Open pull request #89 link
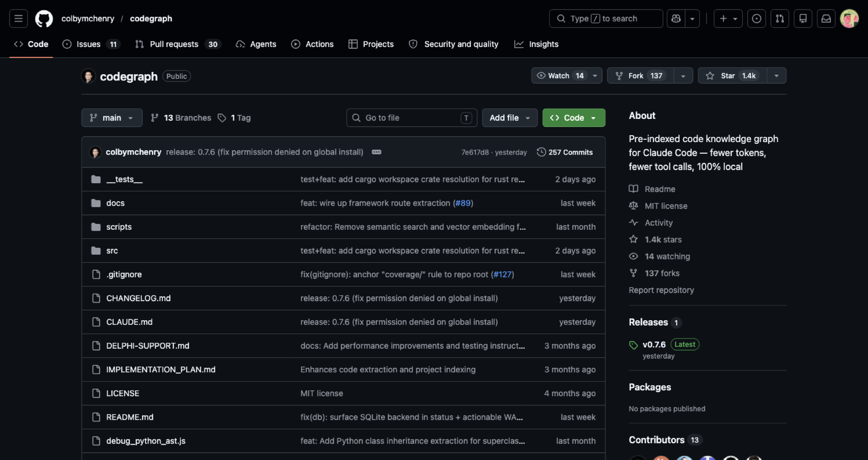Image resolution: width=868 pixels, height=460 pixels. pos(463,203)
